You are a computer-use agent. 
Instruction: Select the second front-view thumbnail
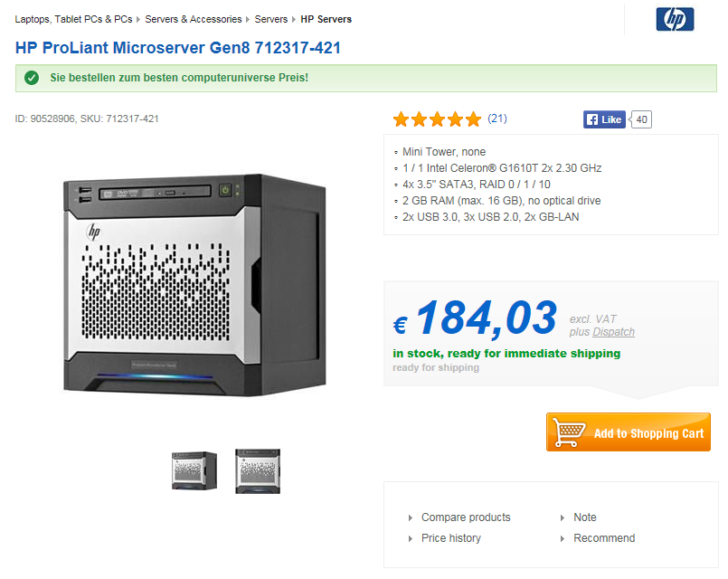258,470
